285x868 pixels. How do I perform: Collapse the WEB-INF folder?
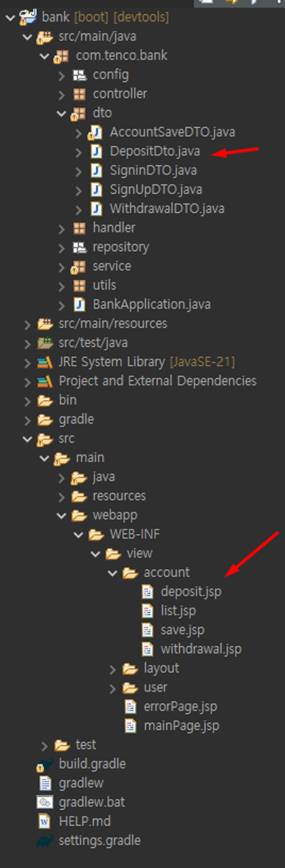(x=79, y=535)
